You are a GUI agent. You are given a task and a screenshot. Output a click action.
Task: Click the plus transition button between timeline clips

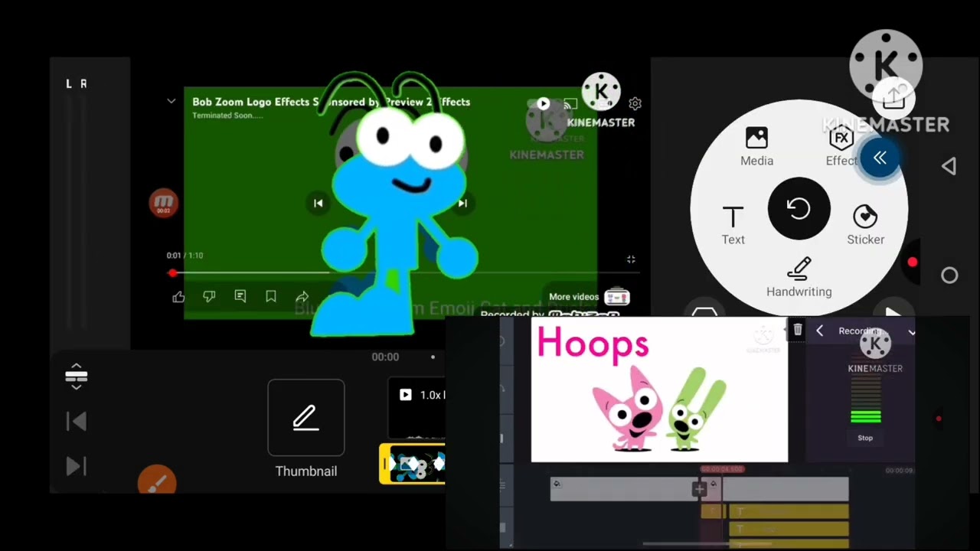699,489
